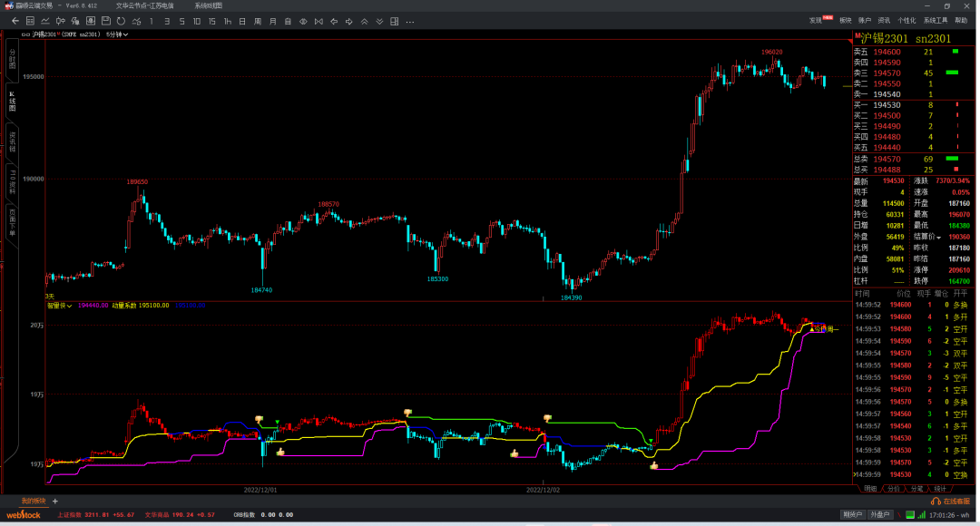Click the back arrow toolbar icon

click(x=15, y=21)
